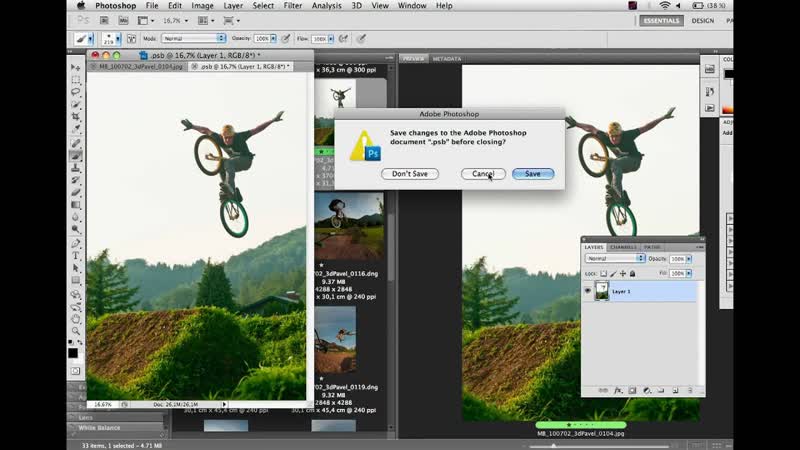Select the History Brush tool
This screenshot has height=450, width=800.
[76, 181]
